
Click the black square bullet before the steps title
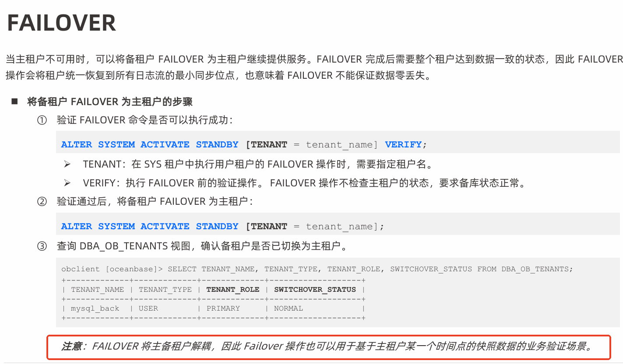point(14,102)
